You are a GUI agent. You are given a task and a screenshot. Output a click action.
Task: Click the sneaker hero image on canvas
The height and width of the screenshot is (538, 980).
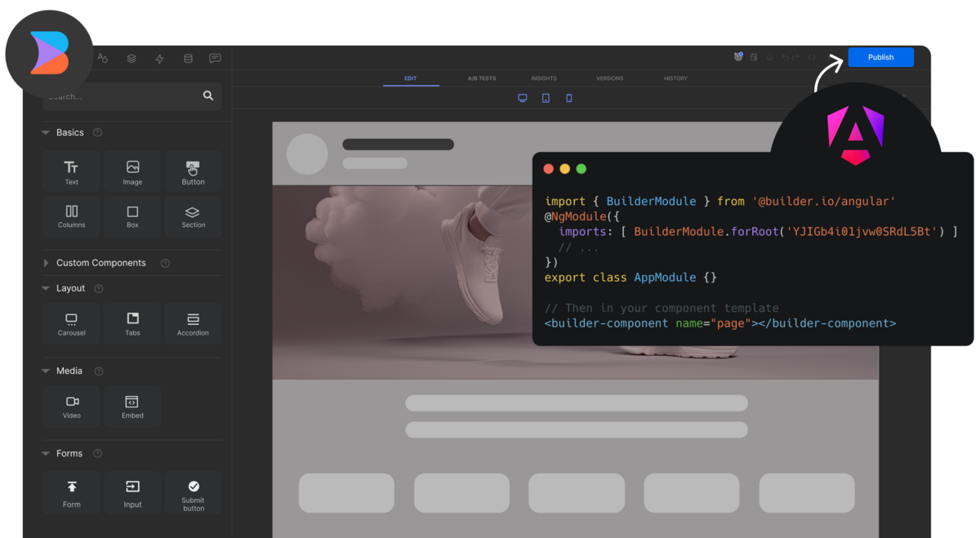(403, 282)
